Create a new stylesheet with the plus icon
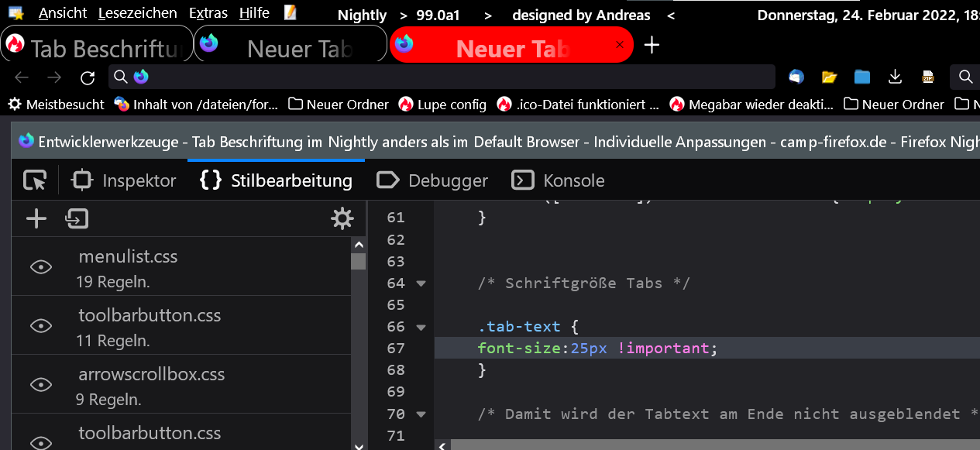Image resolution: width=980 pixels, height=450 pixels. click(x=36, y=219)
